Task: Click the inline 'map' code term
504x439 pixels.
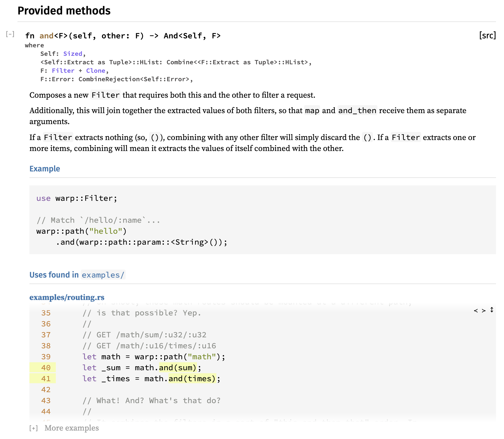Action: click(312, 111)
